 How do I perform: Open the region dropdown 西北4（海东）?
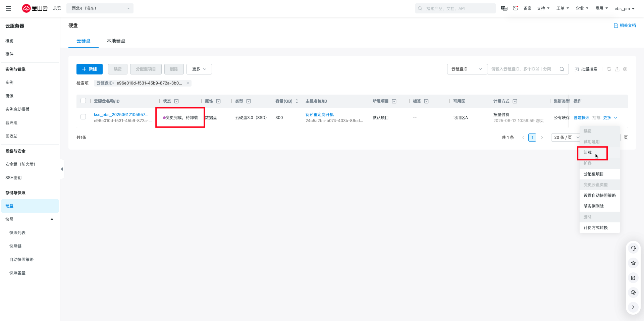point(100,8)
